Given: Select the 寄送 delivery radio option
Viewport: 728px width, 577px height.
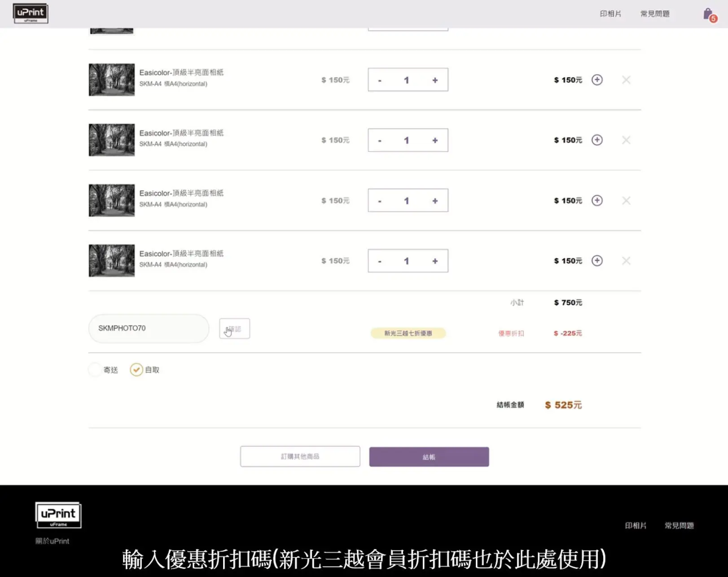Looking at the screenshot, I should tap(95, 370).
